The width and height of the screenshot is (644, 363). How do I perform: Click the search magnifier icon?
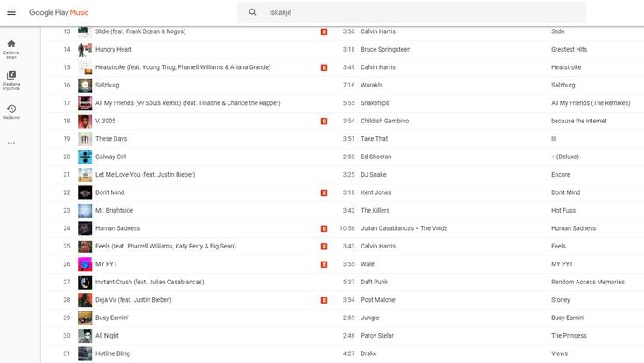pyautogui.click(x=253, y=12)
